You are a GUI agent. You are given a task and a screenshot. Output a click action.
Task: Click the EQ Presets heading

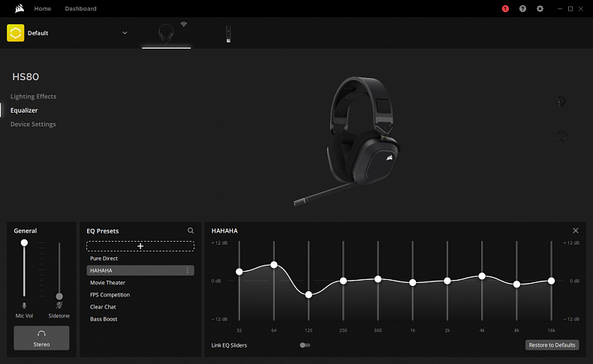pos(103,231)
